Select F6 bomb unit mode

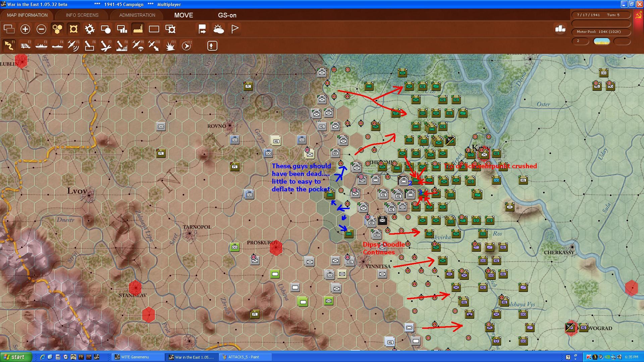[x=90, y=46]
